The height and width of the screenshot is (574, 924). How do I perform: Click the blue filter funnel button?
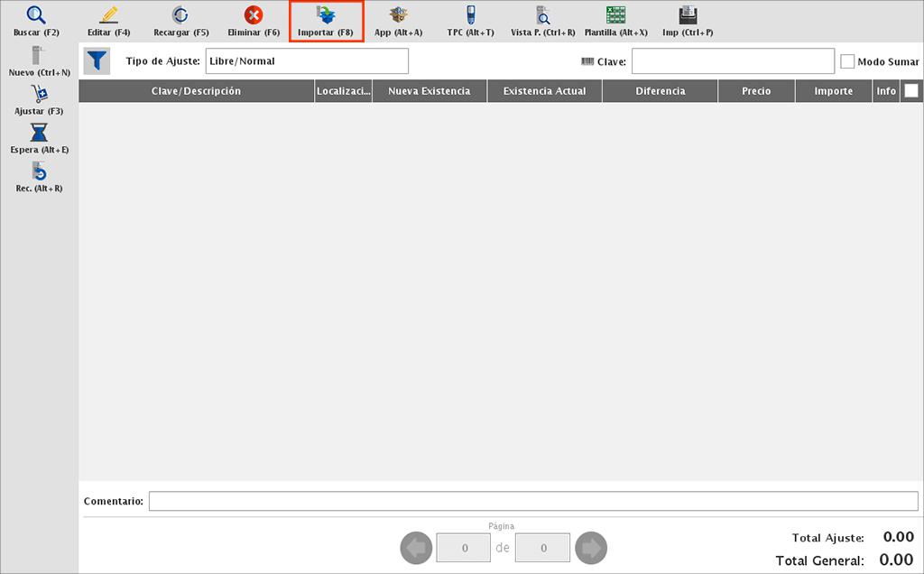97,61
